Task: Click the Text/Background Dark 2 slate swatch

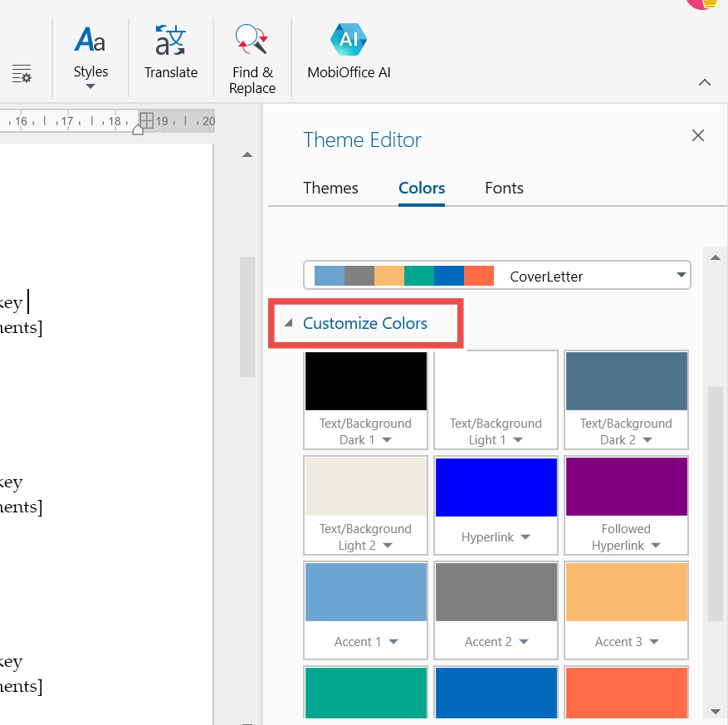Action: tap(627, 381)
